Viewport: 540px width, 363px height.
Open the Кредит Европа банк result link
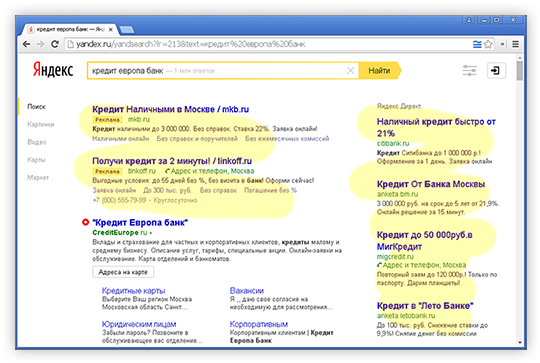(140, 222)
